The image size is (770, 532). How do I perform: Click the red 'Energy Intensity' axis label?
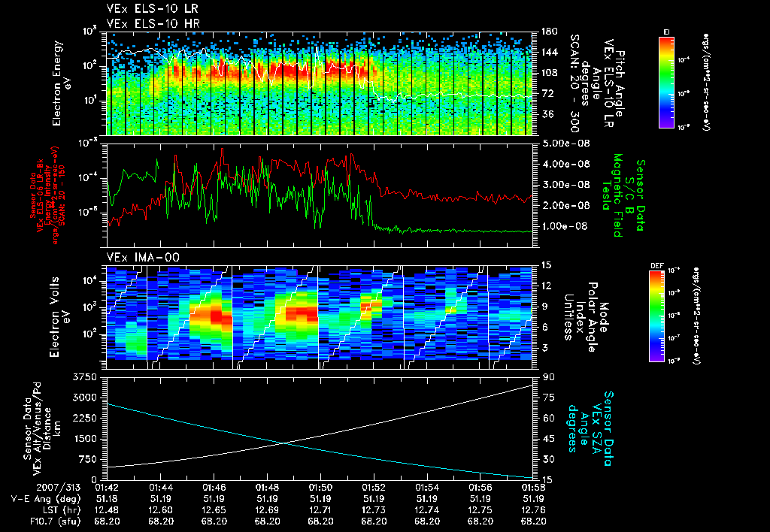(47, 195)
